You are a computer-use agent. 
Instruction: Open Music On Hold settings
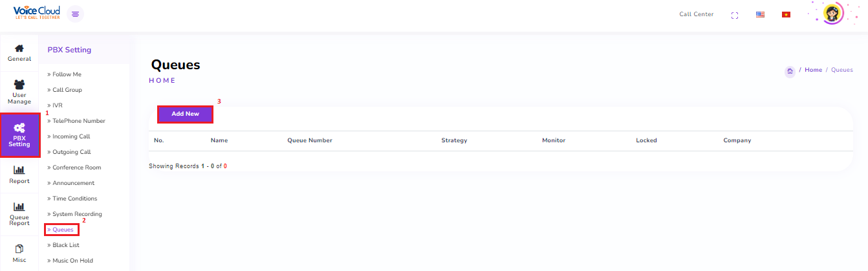[x=72, y=261]
